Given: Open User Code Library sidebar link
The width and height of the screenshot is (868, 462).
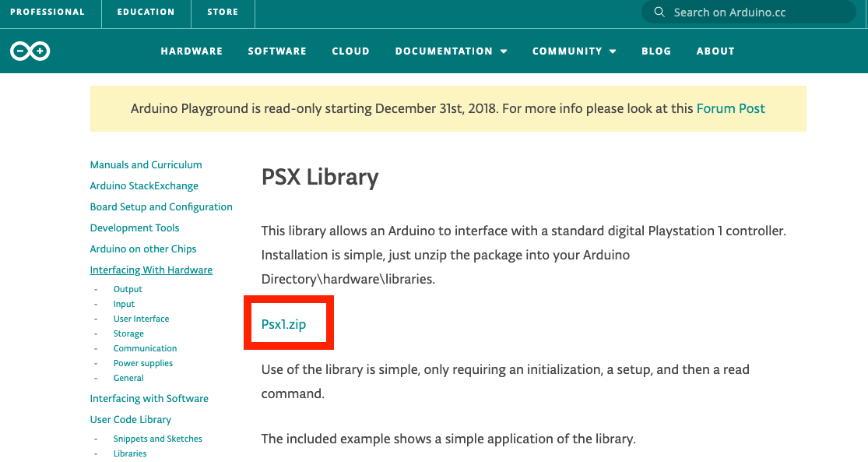Looking at the screenshot, I should tap(131, 419).
